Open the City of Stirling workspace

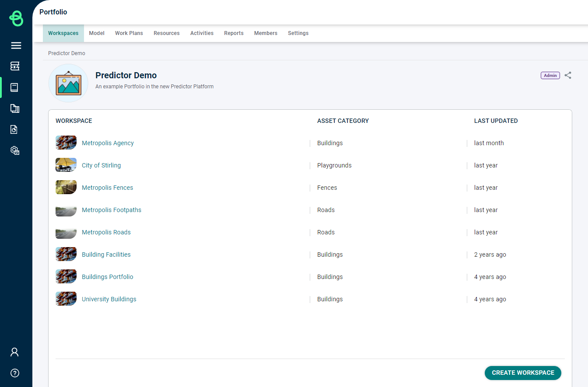click(x=101, y=165)
